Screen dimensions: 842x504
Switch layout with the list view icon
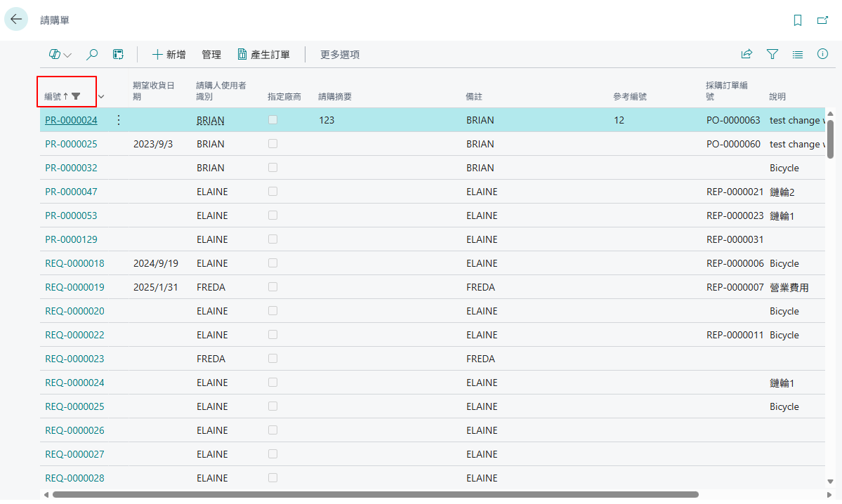[x=798, y=54]
